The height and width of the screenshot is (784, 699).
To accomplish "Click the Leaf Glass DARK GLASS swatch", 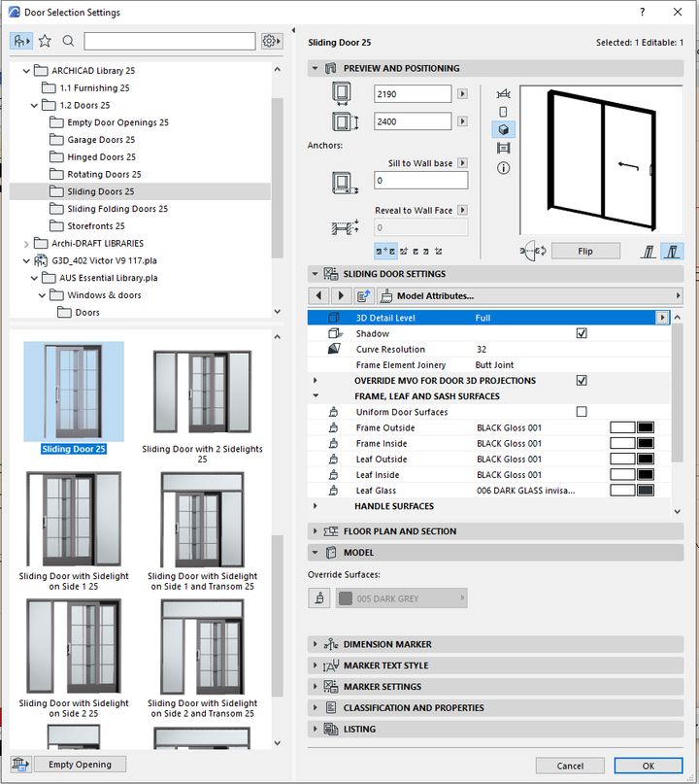I will coord(645,491).
